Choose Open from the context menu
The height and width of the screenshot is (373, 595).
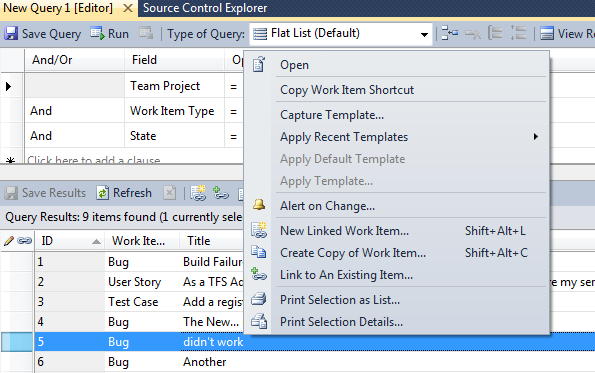[294, 65]
